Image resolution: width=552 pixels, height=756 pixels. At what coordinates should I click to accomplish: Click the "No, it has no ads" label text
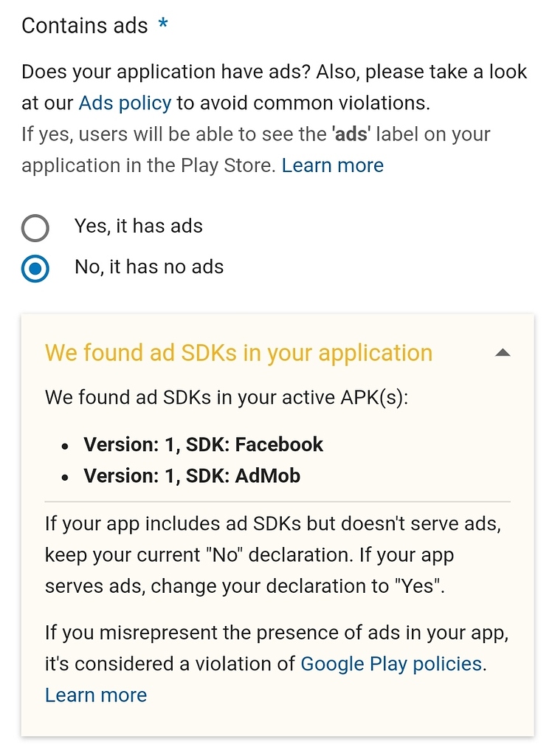pyautogui.click(x=149, y=267)
